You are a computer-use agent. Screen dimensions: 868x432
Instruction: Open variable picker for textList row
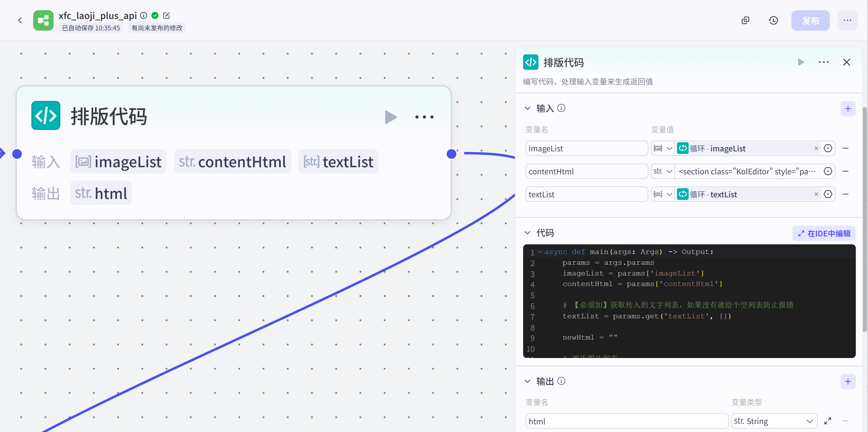pos(828,194)
